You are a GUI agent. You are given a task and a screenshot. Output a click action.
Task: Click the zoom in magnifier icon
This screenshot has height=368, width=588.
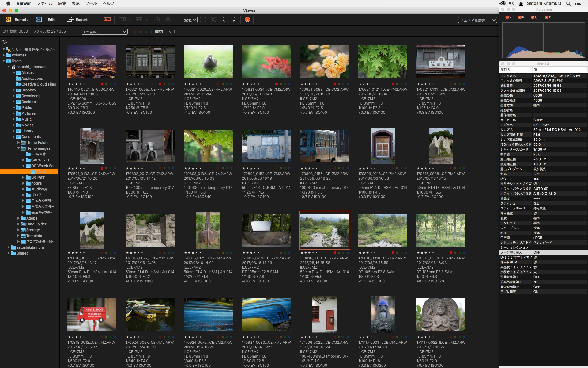pyautogui.click(x=158, y=20)
